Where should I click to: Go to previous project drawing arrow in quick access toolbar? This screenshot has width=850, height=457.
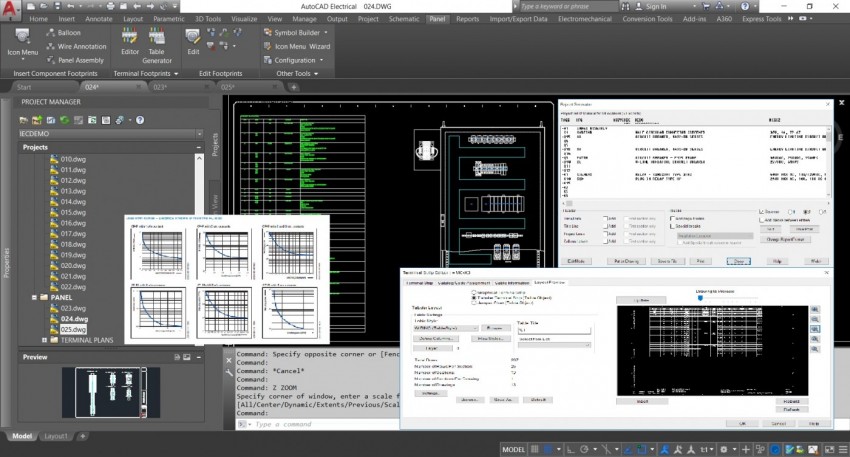(137, 7)
